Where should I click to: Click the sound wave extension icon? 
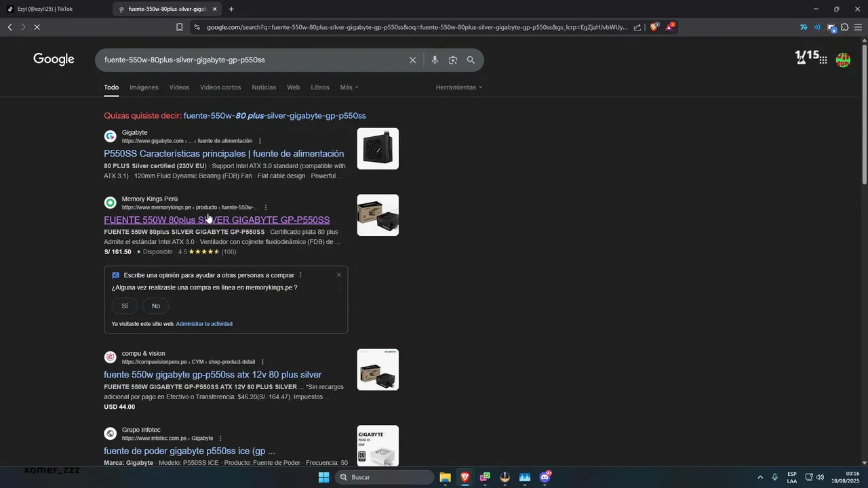pos(817,27)
